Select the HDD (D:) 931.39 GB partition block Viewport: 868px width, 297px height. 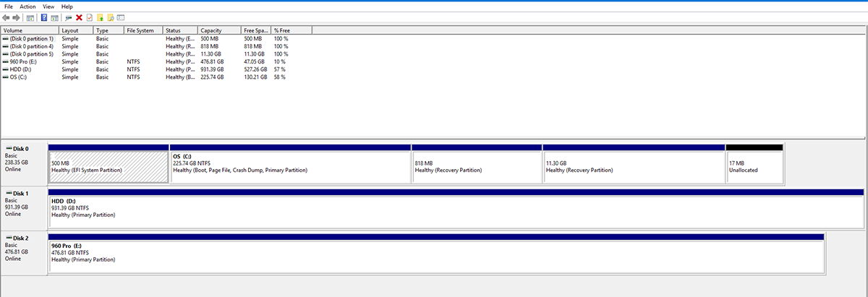[x=456, y=209]
